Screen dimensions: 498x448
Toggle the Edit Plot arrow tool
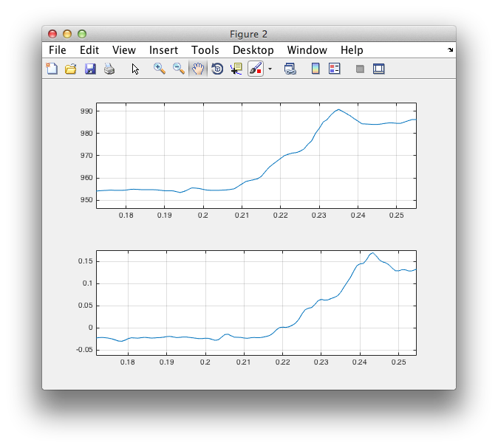click(135, 69)
